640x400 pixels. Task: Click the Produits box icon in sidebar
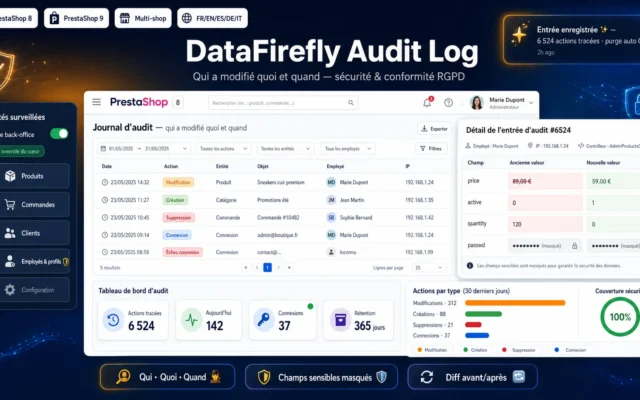tap(10, 176)
